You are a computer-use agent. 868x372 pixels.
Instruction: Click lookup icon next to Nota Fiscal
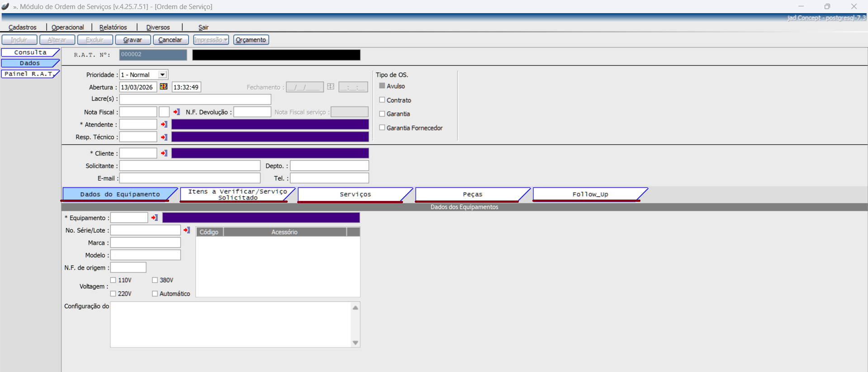177,112
